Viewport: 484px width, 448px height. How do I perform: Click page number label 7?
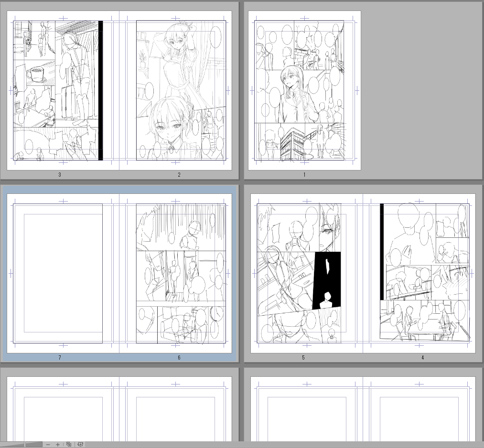point(60,358)
